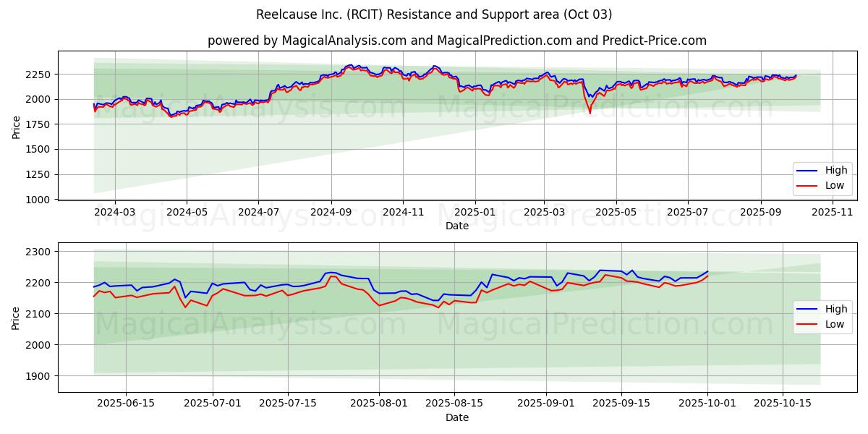This screenshot has height=434, width=868.
Task: Click the bottom chart's Price axis label
Action: pos(16,318)
